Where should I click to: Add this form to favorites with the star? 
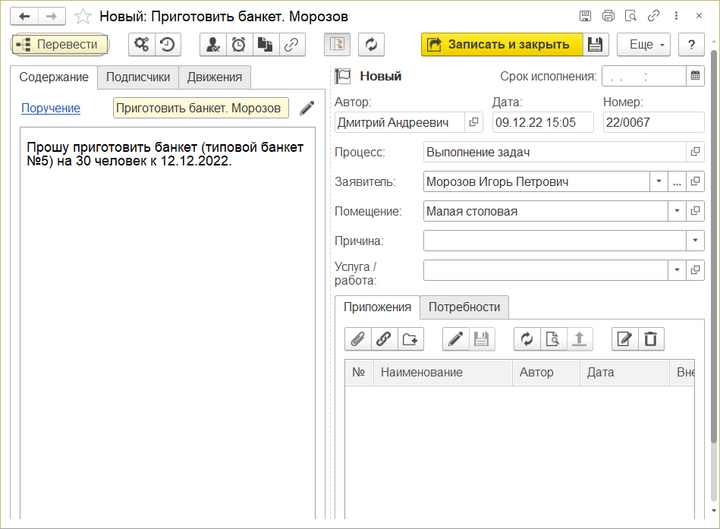coord(83,17)
